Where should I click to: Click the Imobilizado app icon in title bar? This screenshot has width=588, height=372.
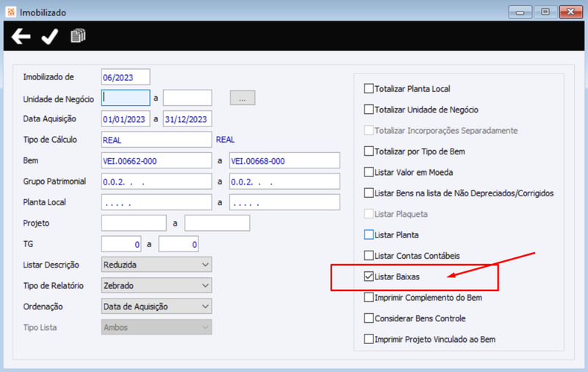point(11,12)
